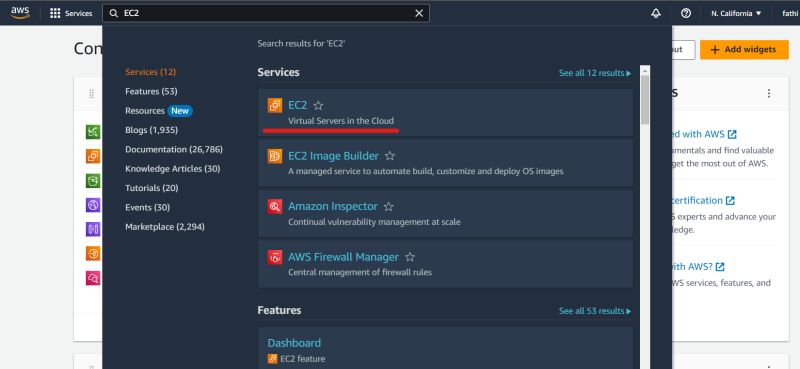
Task: Click the EC2 Image Builder icon
Action: click(275, 156)
